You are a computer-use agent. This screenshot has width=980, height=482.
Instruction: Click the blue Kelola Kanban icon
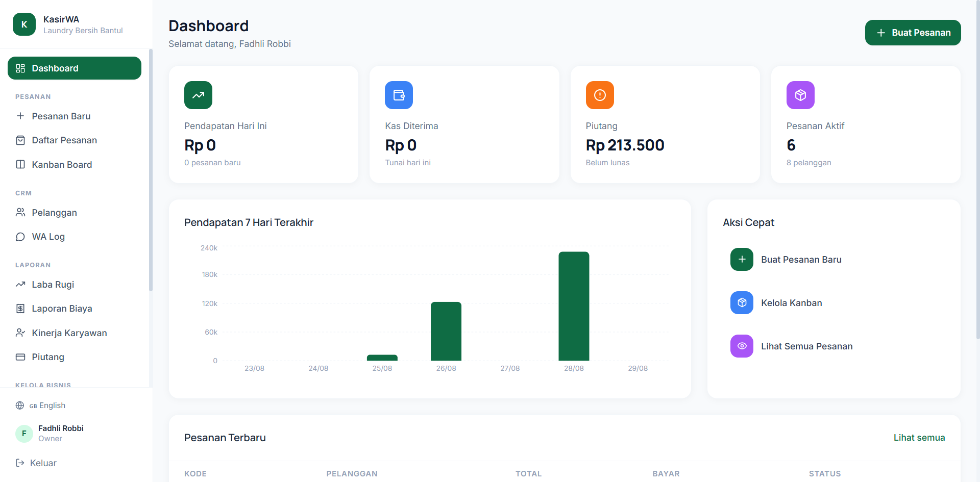pyautogui.click(x=742, y=302)
